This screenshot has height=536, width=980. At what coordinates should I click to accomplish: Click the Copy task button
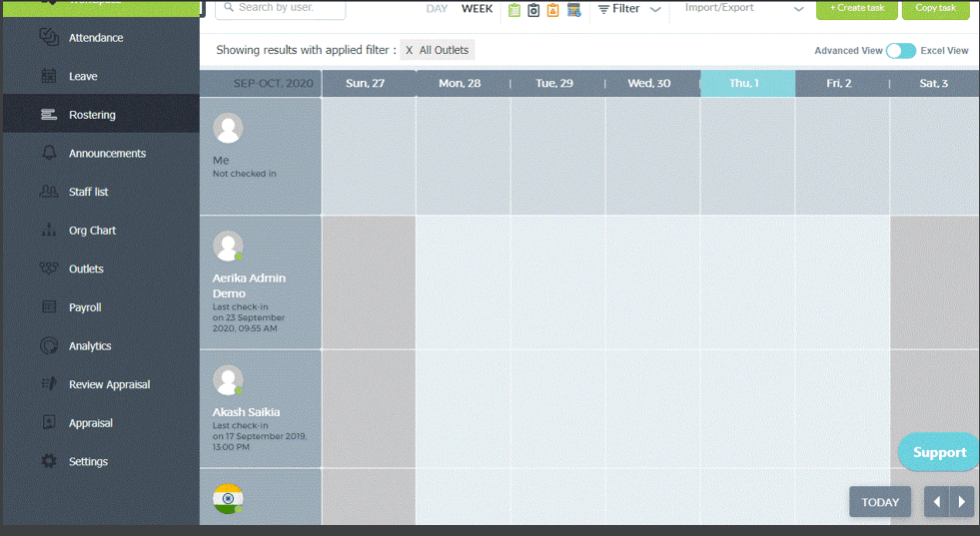pyautogui.click(x=936, y=9)
